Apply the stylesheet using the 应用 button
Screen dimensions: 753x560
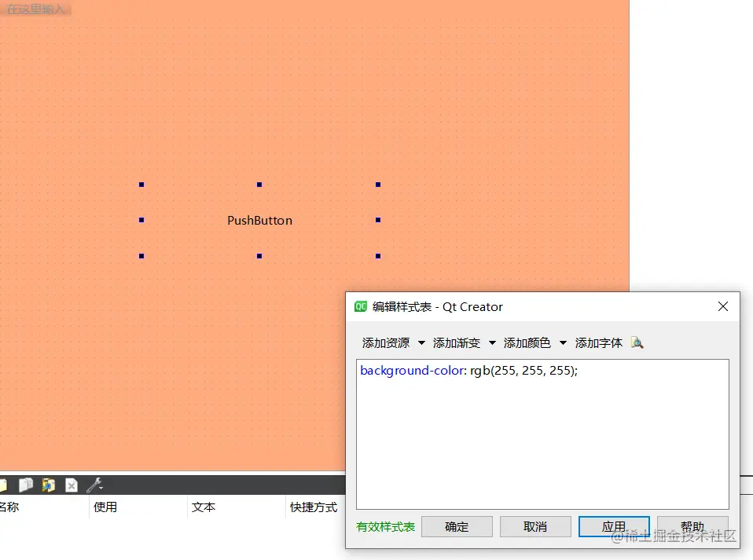point(614,526)
